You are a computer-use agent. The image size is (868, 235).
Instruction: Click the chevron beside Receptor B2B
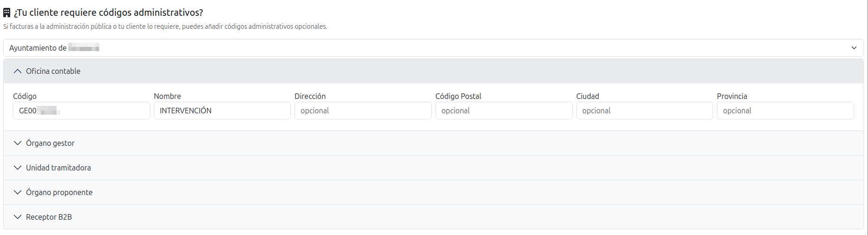[18, 217]
